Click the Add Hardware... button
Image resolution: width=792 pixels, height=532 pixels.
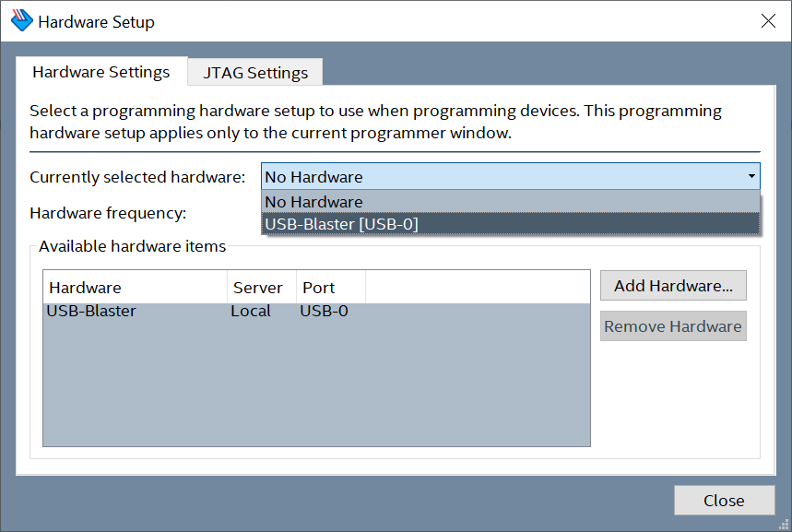coord(673,286)
